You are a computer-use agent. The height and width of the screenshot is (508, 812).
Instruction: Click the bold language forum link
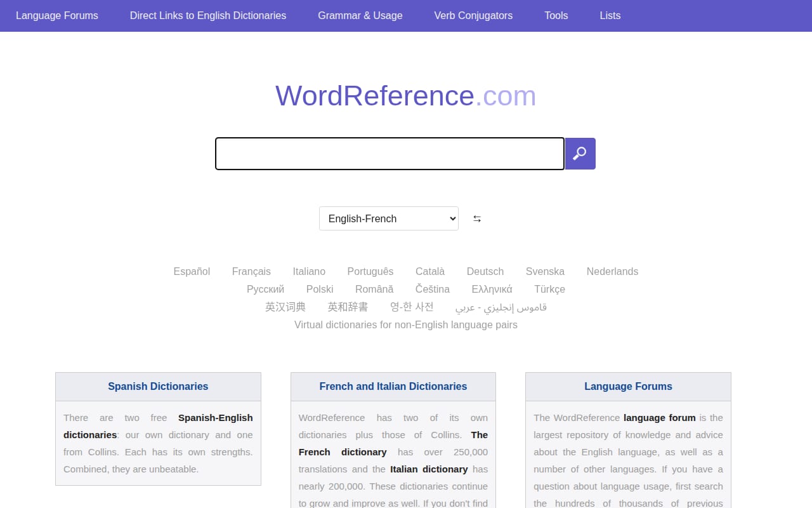[660, 418]
